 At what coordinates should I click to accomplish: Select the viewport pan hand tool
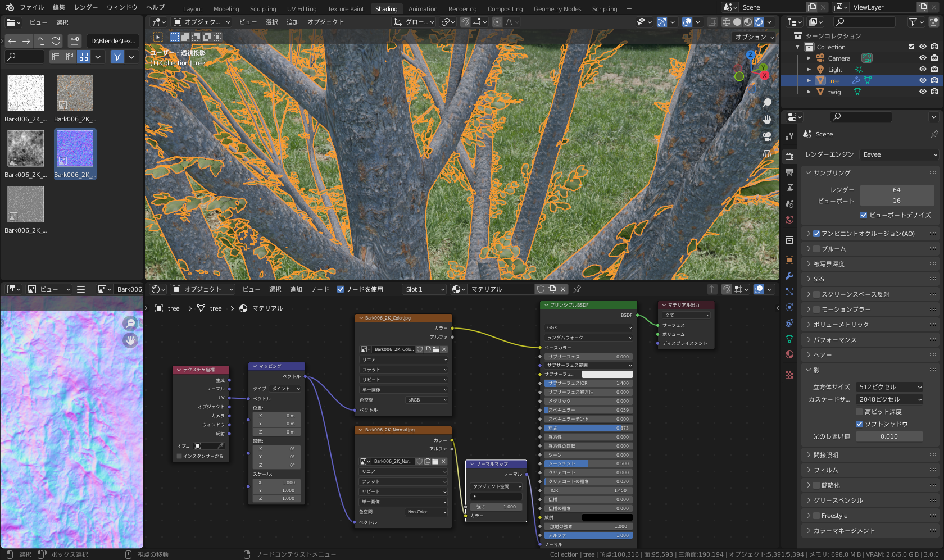point(767,120)
